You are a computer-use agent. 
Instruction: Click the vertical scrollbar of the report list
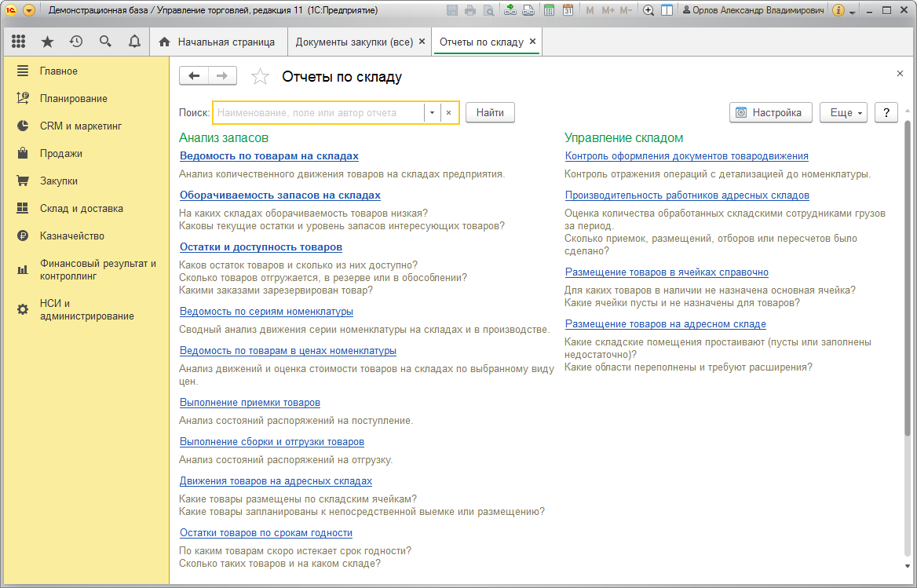tap(907, 278)
